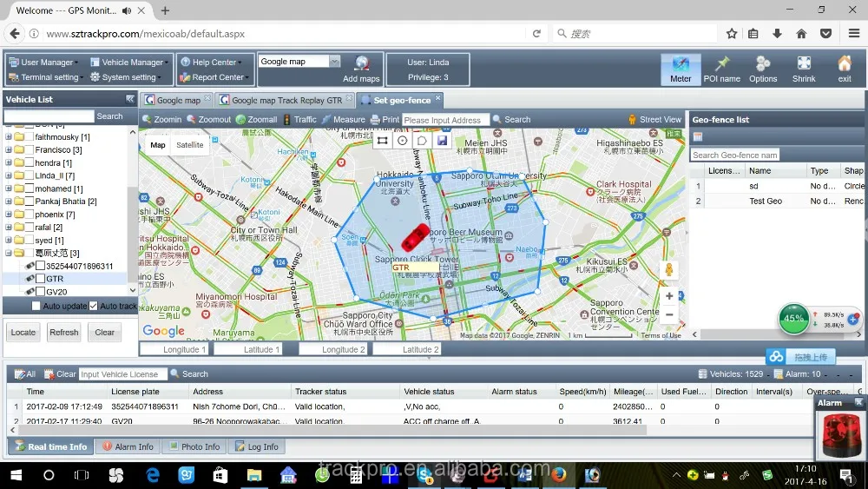This screenshot has width=868, height=489.
Task: Enable the Auto update checkbox
Action: pos(36,306)
